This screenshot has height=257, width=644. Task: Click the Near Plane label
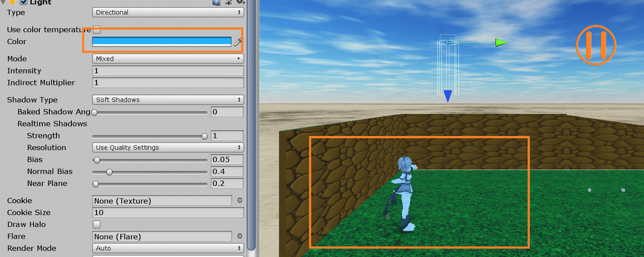click(47, 184)
